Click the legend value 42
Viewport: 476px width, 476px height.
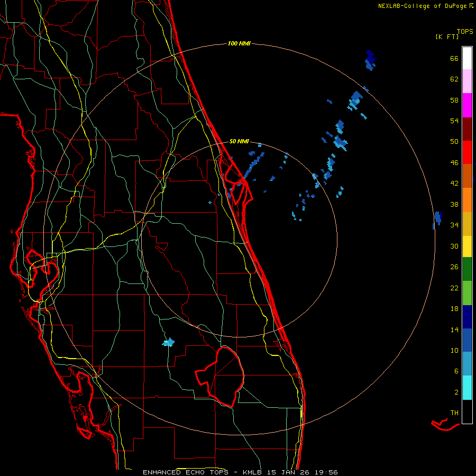point(454,184)
